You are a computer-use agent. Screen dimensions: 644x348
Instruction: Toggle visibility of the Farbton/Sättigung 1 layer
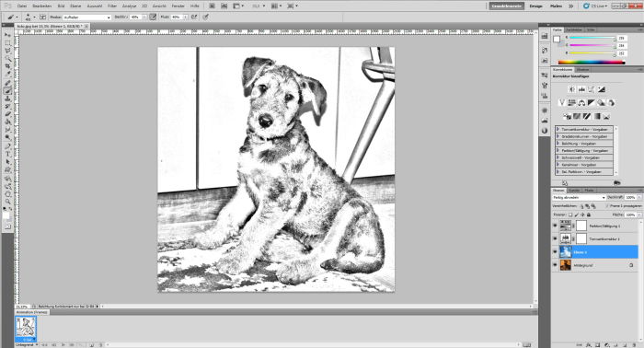point(556,226)
